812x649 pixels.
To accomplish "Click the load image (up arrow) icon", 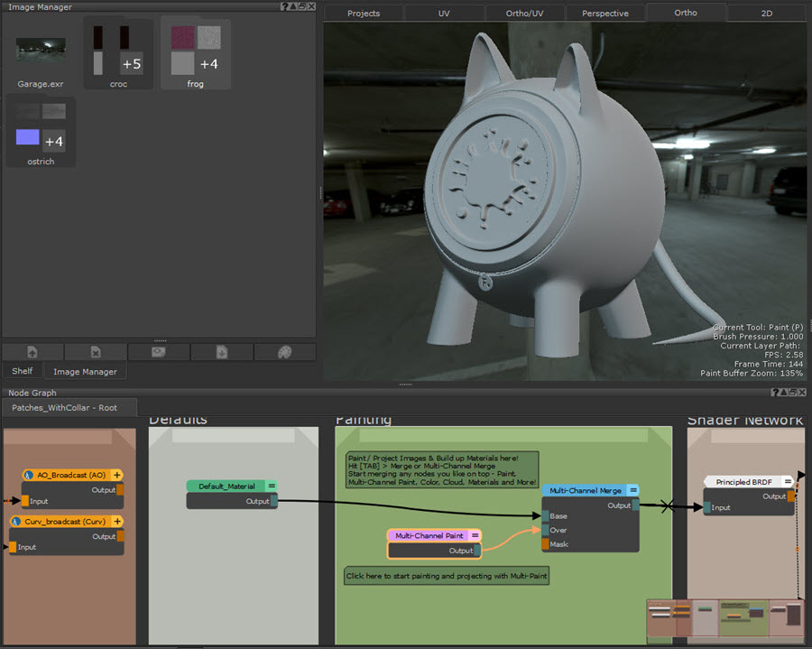I will (x=32, y=352).
